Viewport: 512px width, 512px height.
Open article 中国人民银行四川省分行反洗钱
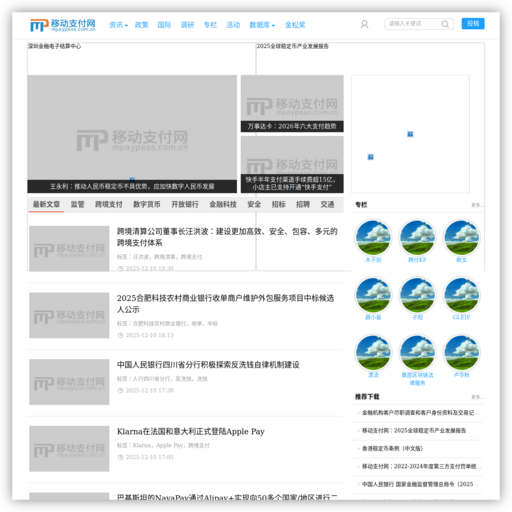[208, 365]
